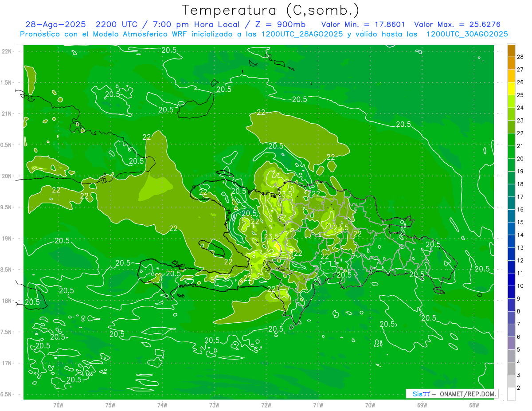
Task: Click the latitude axis label "6.5N"
Action: pos(7,395)
